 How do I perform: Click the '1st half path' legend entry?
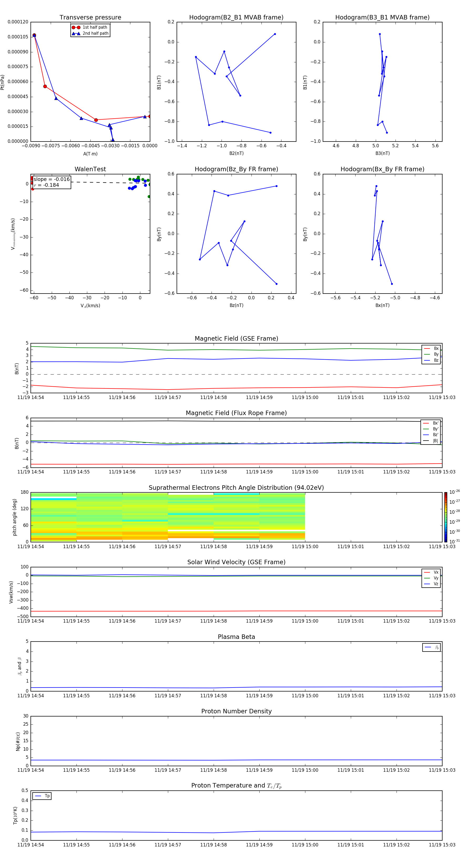tap(90, 27)
